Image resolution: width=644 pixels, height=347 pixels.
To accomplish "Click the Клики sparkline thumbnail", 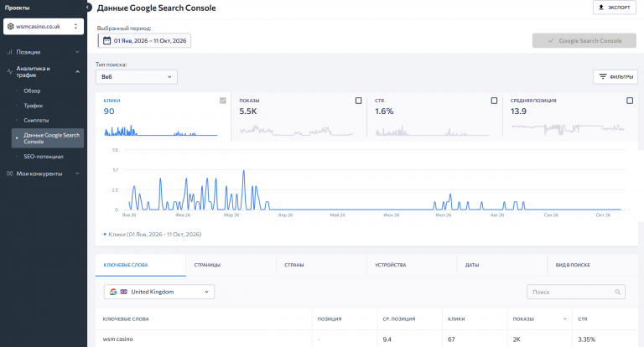I will (x=161, y=131).
